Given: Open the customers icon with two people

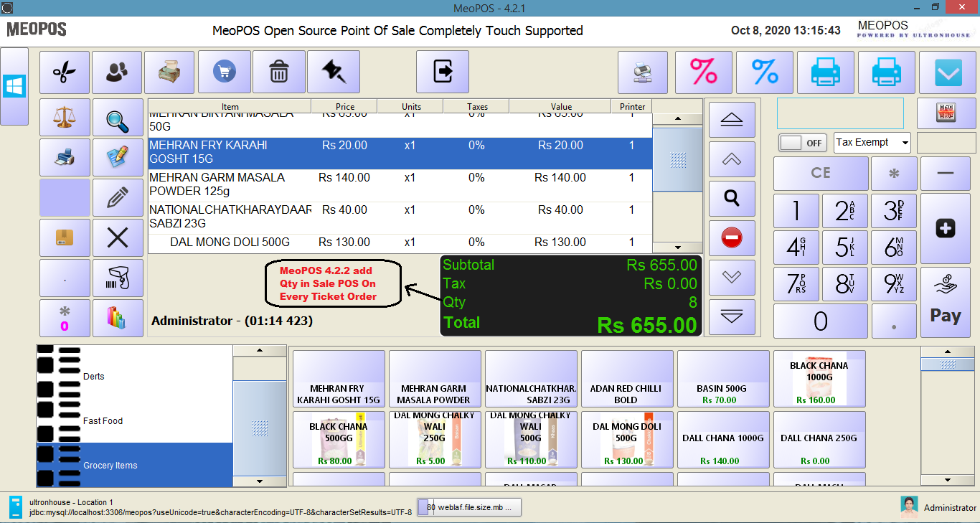Looking at the screenshot, I should (118, 72).
